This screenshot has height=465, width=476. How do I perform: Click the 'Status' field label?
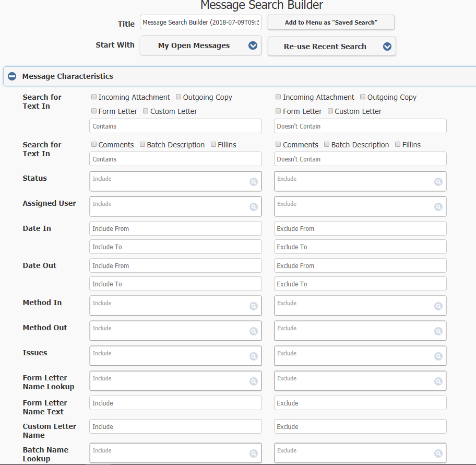pos(35,178)
